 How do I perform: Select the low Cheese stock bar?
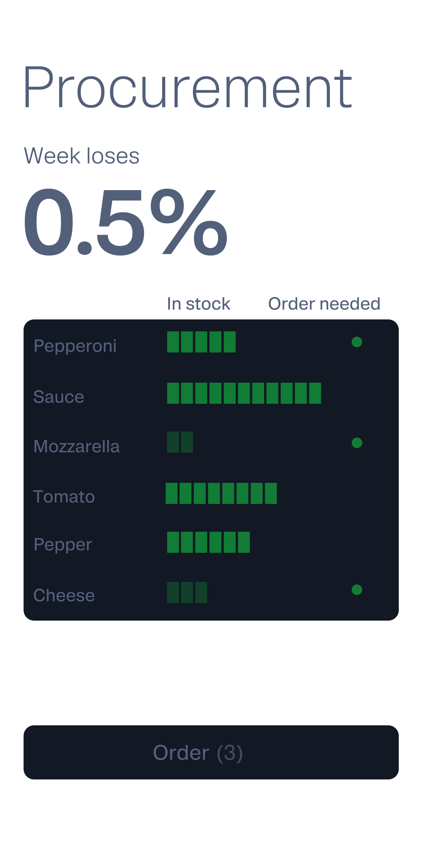[x=187, y=592]
